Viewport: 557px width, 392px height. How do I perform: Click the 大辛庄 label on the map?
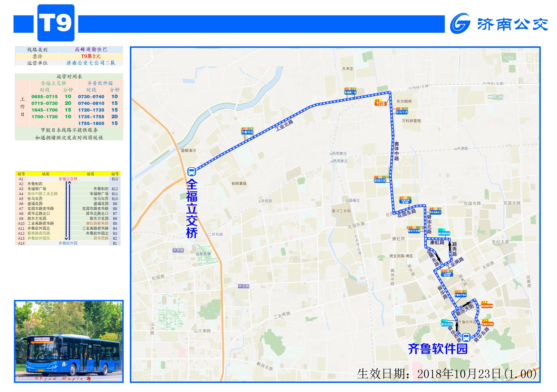pos(347,69)
